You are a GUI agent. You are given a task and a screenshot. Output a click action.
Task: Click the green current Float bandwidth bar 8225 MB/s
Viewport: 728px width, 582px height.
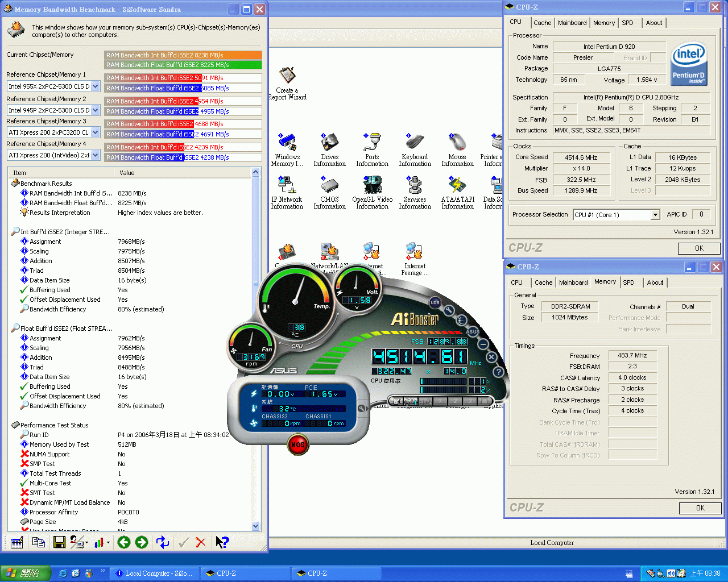click(x=183, y=65)
